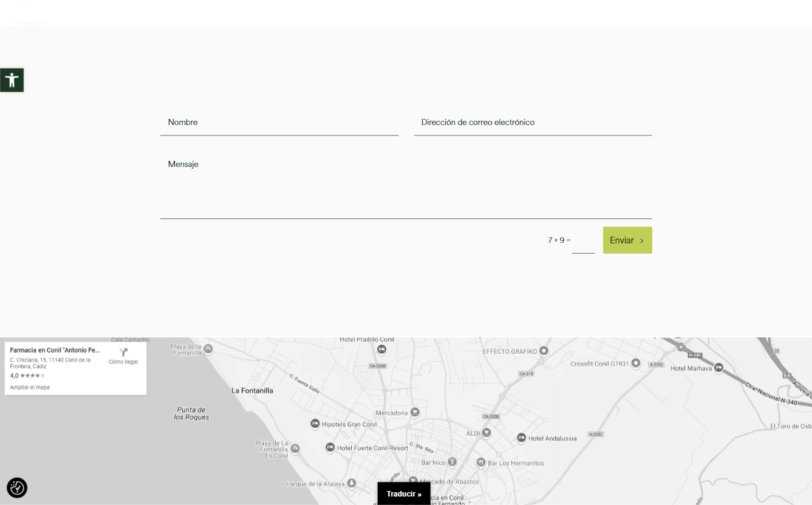Viewport: 812px width, 505px height.
Task: Select the Hotel Marhava map marker
Action: (x=719, y=367)
